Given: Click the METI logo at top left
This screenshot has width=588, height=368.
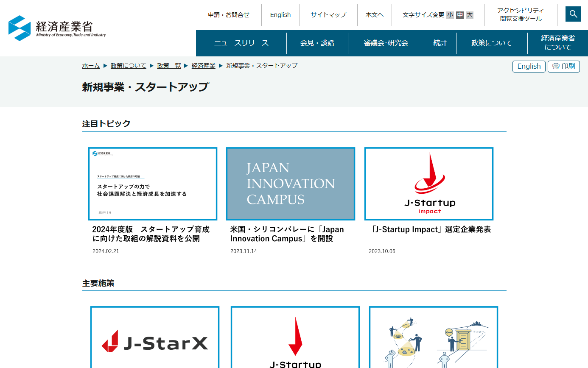Looking at the screenshot, I should (x=57, y=28).
